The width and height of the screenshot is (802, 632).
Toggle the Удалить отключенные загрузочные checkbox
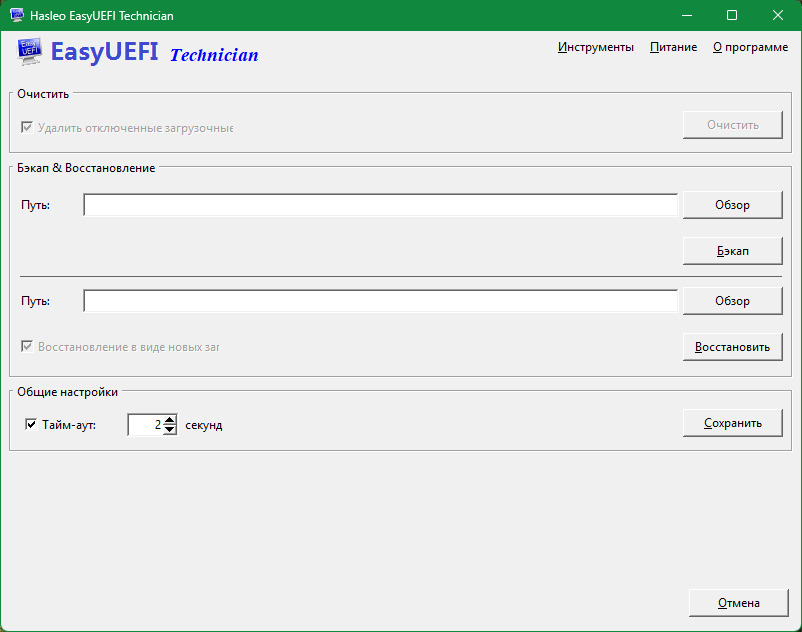(x=27, y=127)
